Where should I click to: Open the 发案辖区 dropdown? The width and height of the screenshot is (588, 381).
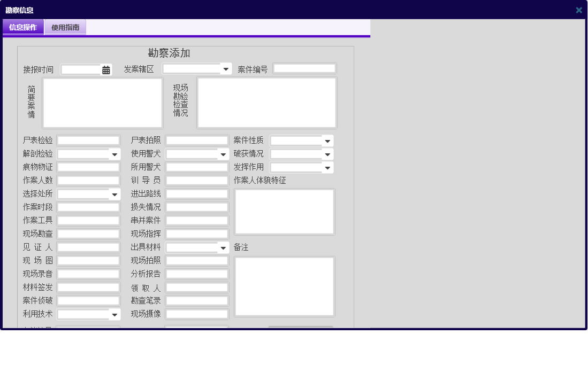point(226,68)
